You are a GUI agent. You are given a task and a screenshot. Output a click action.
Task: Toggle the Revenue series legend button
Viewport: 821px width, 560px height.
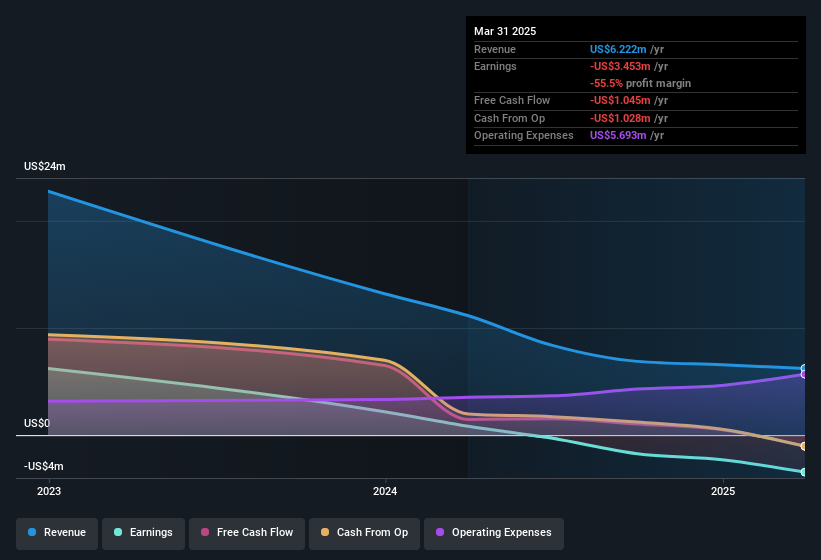click(x=57, y=533)
